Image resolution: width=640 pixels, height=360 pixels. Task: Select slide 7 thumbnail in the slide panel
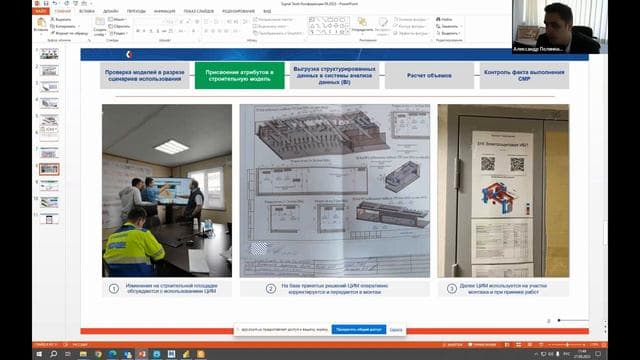(49, 153)
